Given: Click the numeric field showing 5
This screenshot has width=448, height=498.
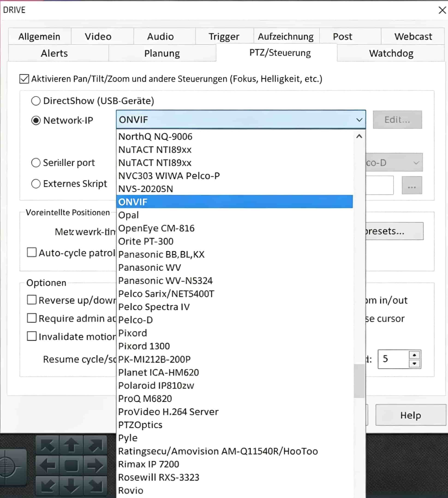Looking at the screenshot, I should pyautogui.click(x=393, y=359).
